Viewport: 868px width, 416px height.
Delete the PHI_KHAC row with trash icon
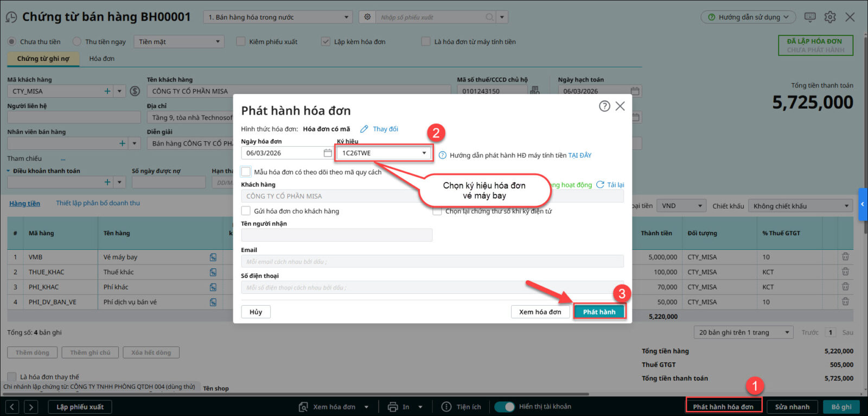click(845, 287)
